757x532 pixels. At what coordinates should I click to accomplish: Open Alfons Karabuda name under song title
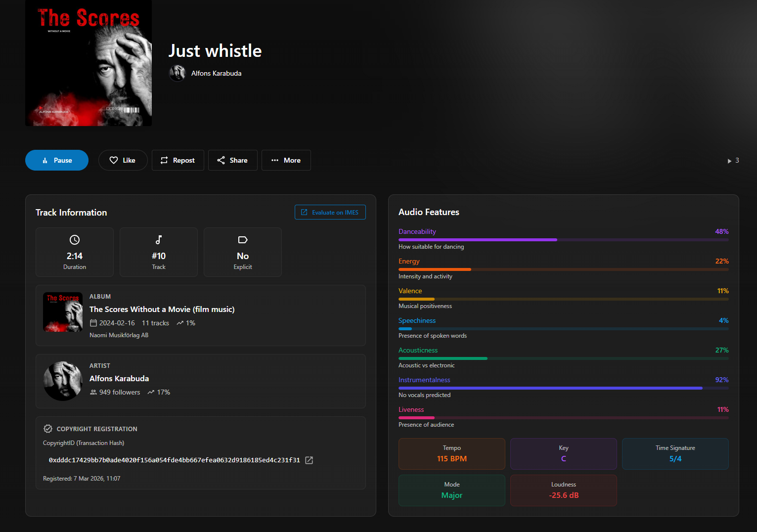click(216, 73)
